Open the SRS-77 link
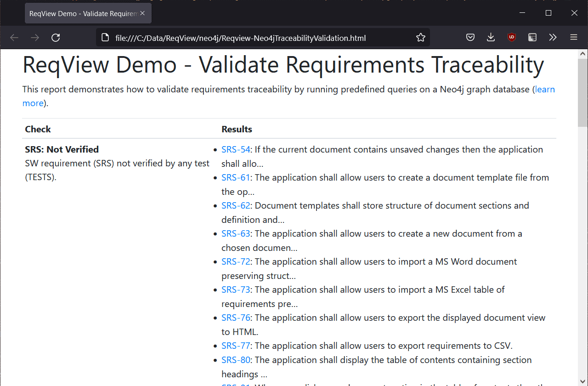Screen dimensions: 588x386 (236, 346)
